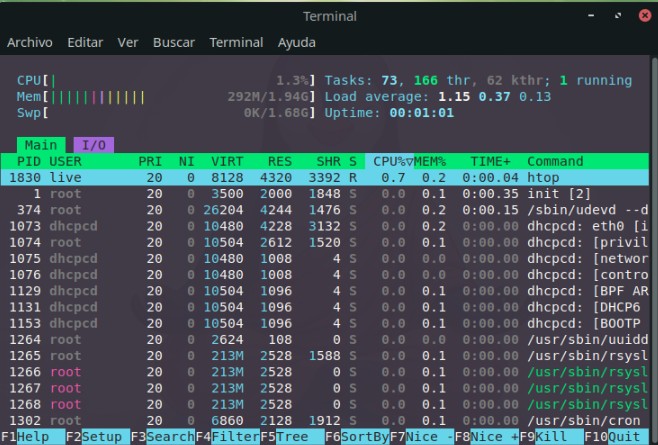Click the CPU usage meter bar
The height and width of the screenshot is (445, 658).
pos(166,80)
